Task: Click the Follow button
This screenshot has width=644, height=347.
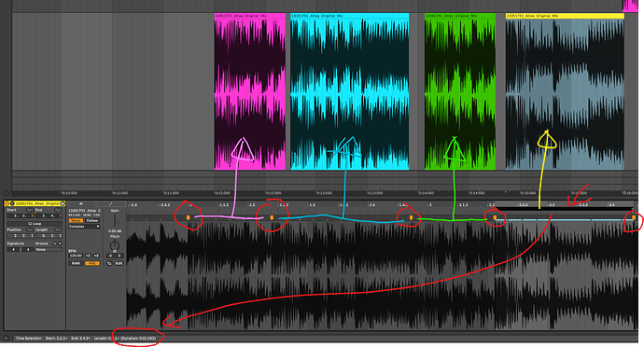Action: 92,220
